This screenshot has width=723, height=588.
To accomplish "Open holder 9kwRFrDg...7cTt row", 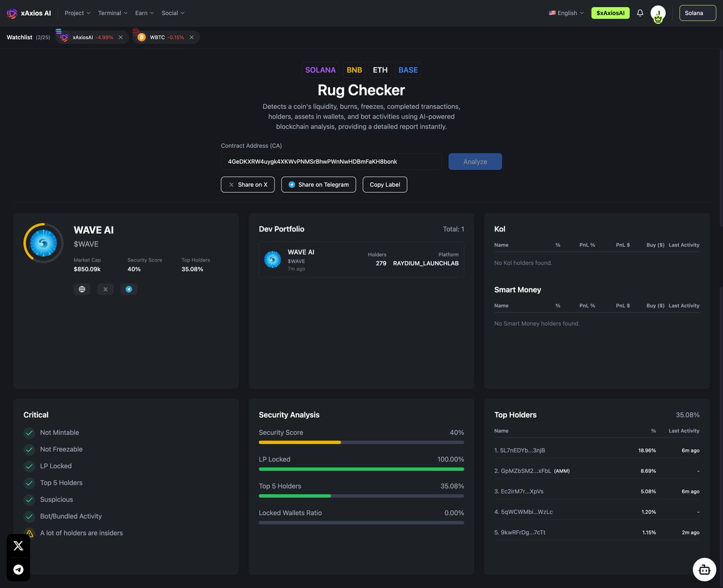I will tap(597, 532).
